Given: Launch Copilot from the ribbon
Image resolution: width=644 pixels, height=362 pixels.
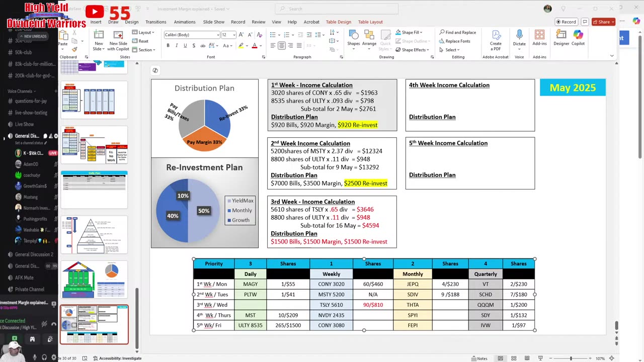Looking at the screenshot, I should pos(578,37).
